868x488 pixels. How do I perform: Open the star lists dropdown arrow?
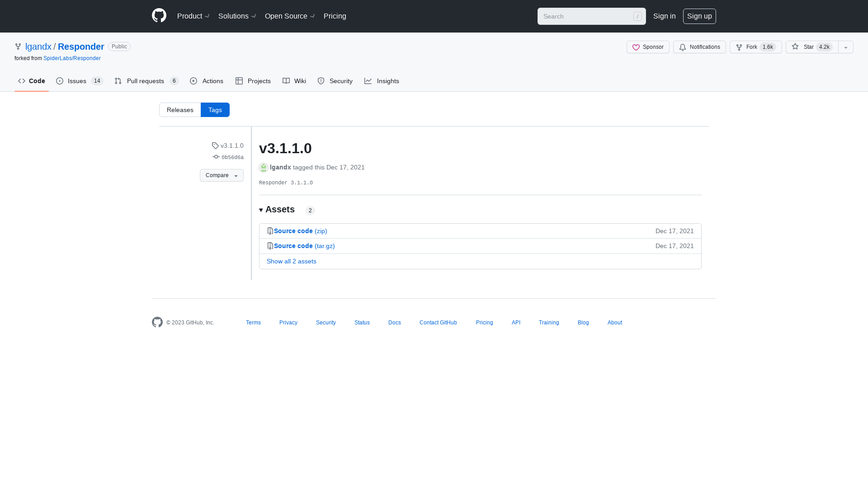[x=846, y=47]
